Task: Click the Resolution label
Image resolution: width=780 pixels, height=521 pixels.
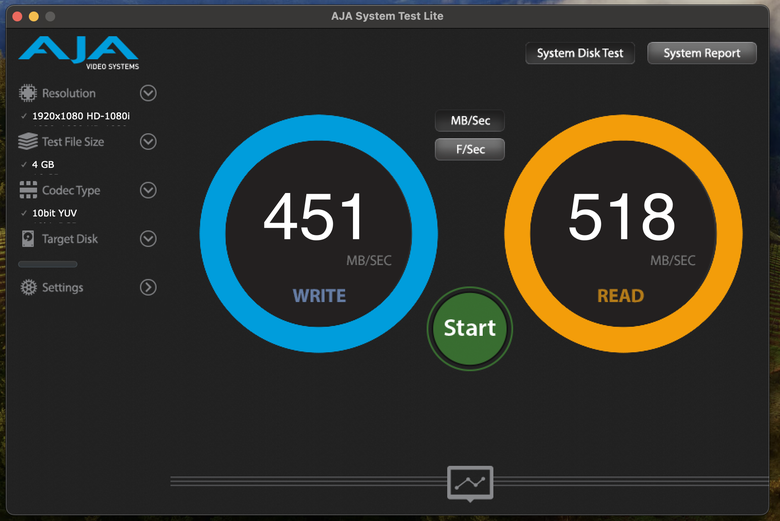Action: click(69, 93)
